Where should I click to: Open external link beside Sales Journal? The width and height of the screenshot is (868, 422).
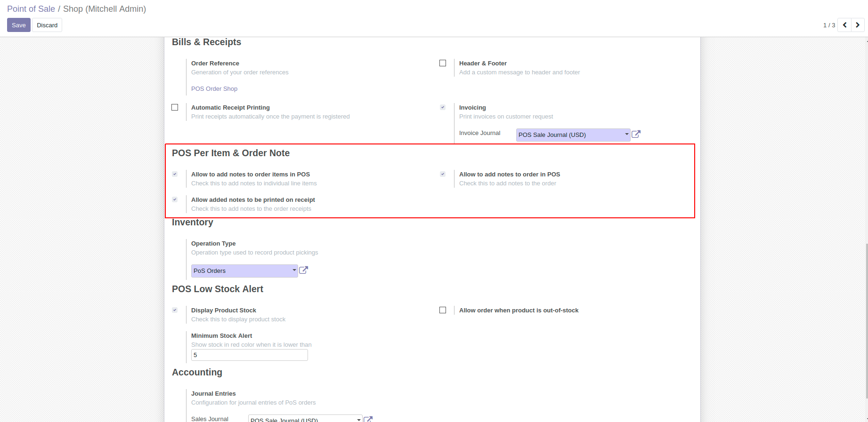tap(368, 419)
